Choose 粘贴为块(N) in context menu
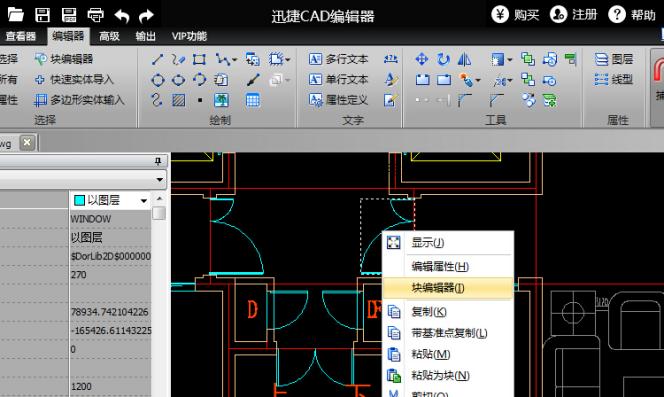 (x=448, y=375)
